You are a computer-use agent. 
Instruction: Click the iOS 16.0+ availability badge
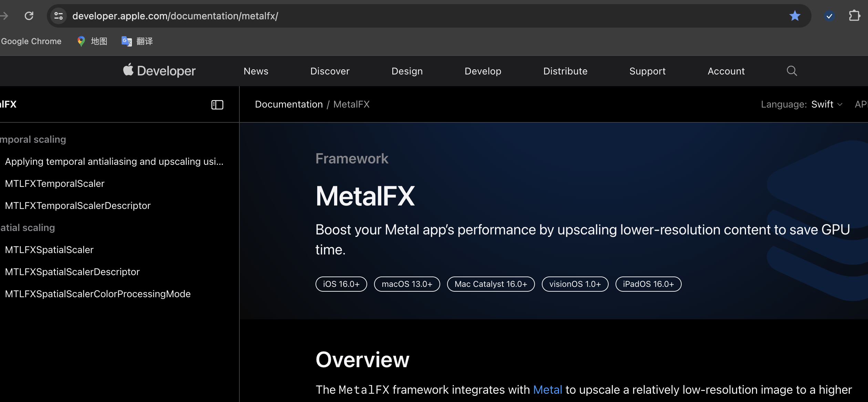(341, 284)
